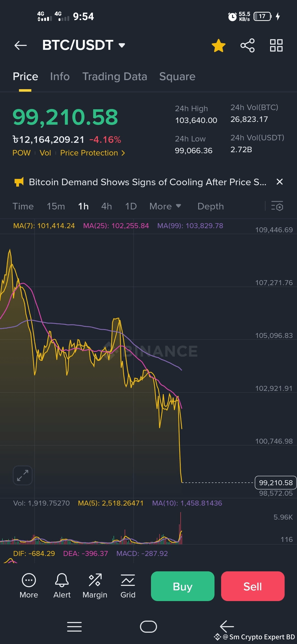Tap the green Buy button
297x644 pixels.
pyautogui.click(x=183, y=586)
